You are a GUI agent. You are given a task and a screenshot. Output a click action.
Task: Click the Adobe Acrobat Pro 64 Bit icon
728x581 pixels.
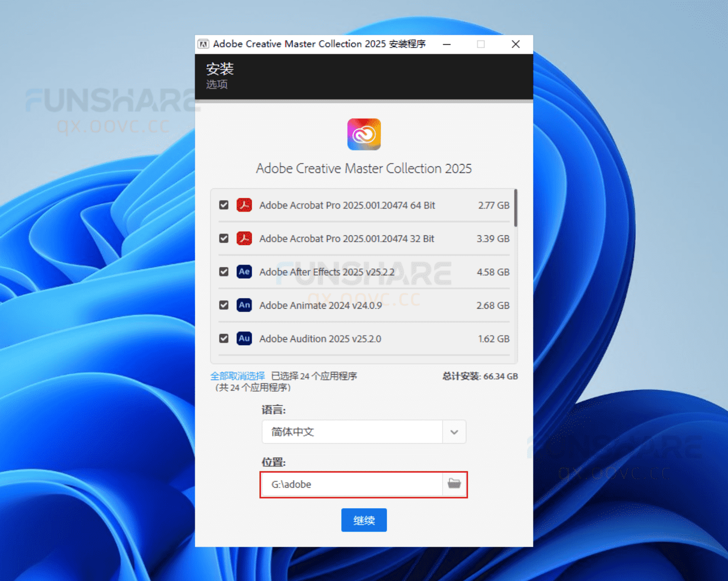pyautogui.click(x=245, y=205)
